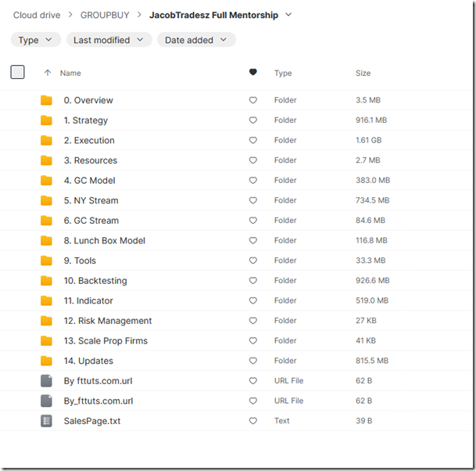476x471 pixels.
Task: Open the 12. Risk Management folder name
Action: 108,321
